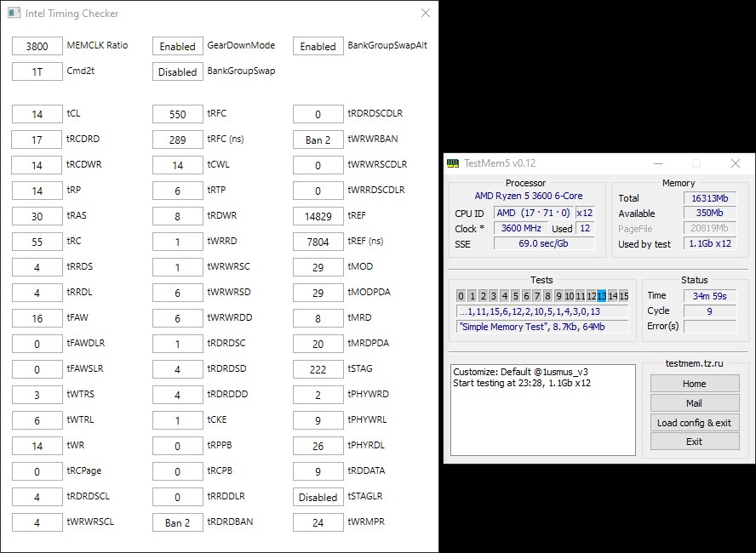Click the BankGroupSwap Disabled field
Image resolution: width=756 pixels, height=553 pixels.
pos(177,71)
